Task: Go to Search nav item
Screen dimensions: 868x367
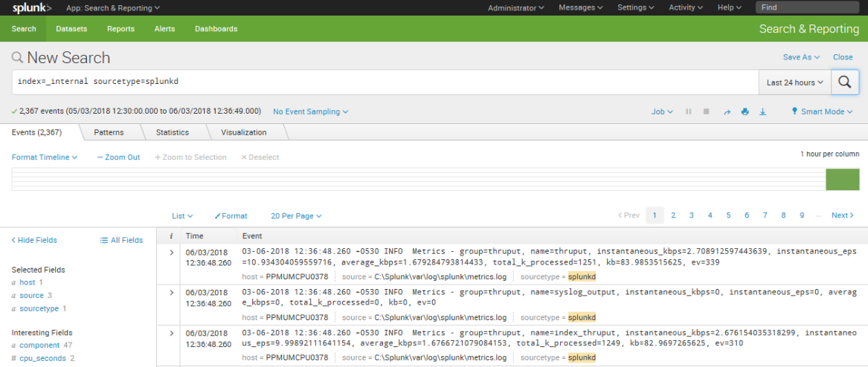Action: point(24,29)
